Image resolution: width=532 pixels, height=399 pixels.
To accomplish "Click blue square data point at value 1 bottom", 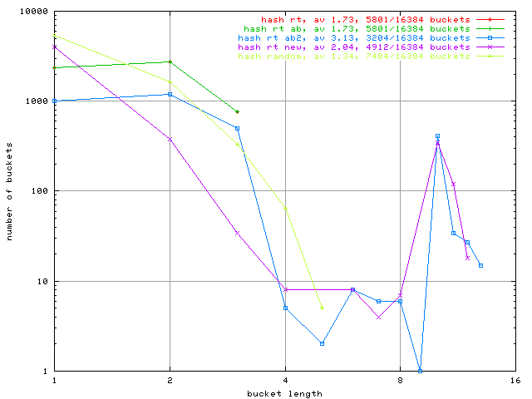I will click(420, 371).
